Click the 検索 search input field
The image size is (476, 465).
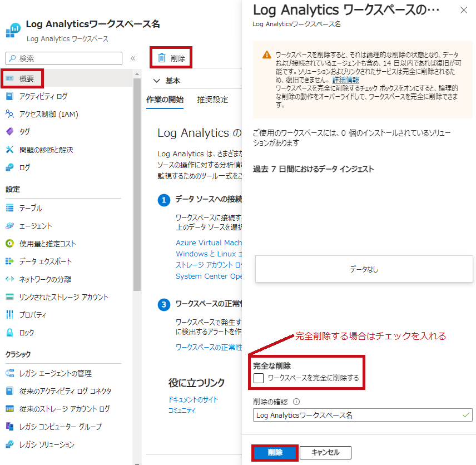click(64, 58)
